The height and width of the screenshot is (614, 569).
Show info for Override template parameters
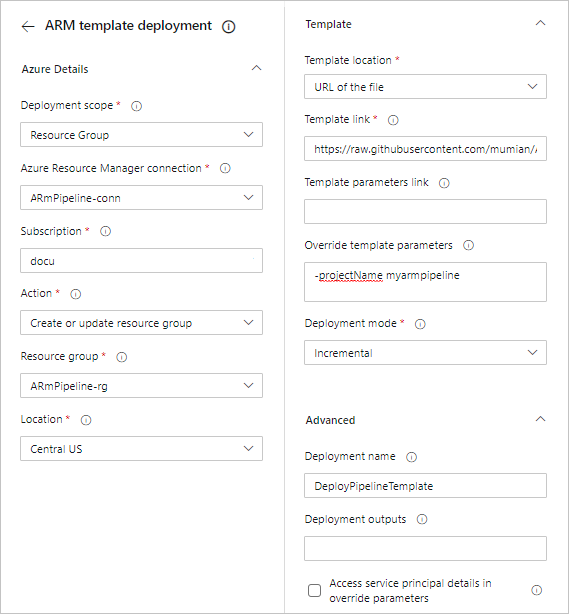[468, 246]
